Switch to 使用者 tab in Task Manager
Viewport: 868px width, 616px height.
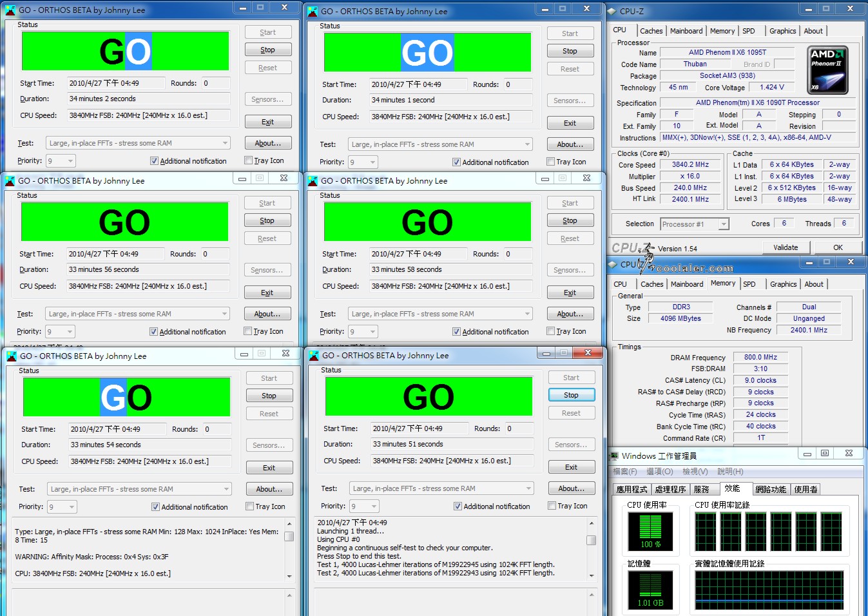[x=805, y=490]
